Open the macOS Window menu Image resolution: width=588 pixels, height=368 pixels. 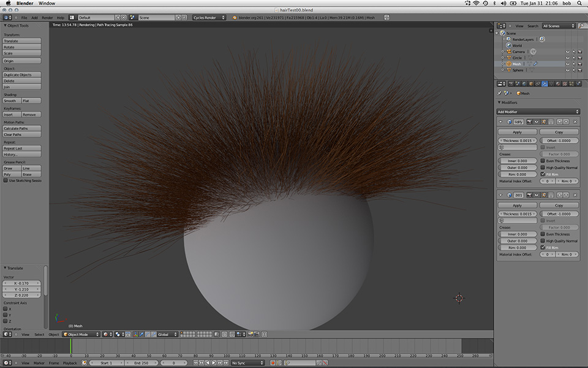coord(47,3)
